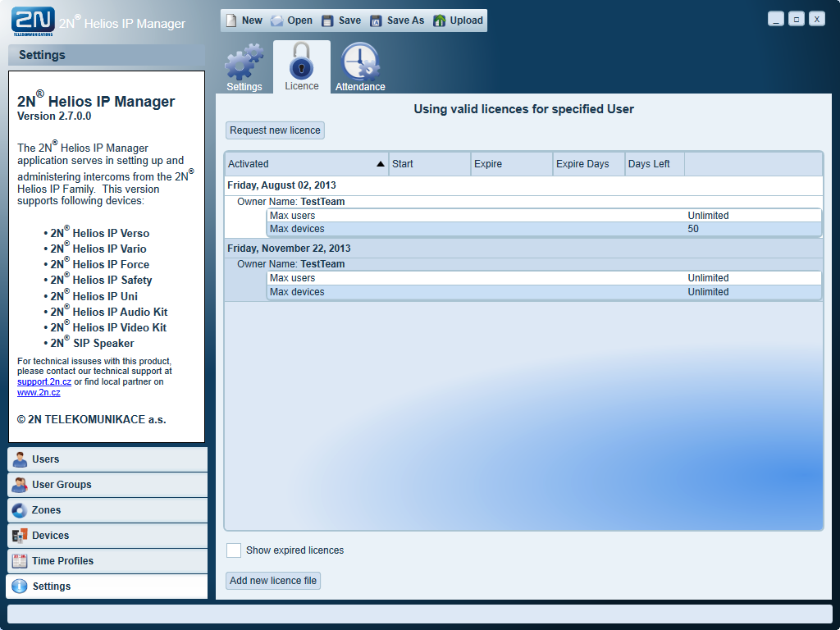840x630 pixels.
Task: Click the Save floppy disk icon
Action: click(x=327, y=21)
